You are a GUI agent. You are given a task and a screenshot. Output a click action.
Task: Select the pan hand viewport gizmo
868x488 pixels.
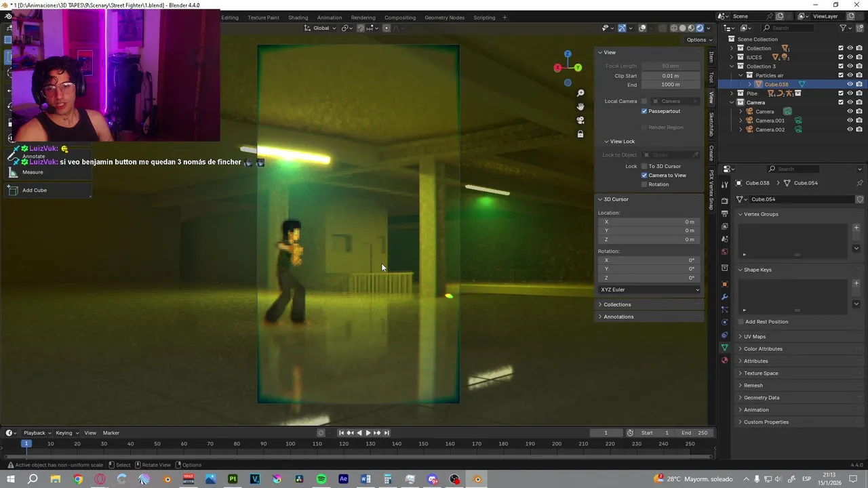tap(580, 106)
